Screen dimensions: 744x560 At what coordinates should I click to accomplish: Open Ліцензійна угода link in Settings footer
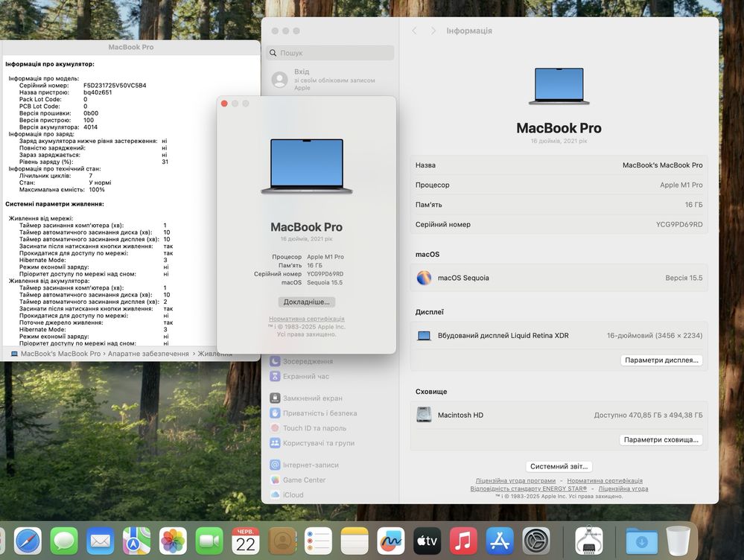[x=623, y=489]
